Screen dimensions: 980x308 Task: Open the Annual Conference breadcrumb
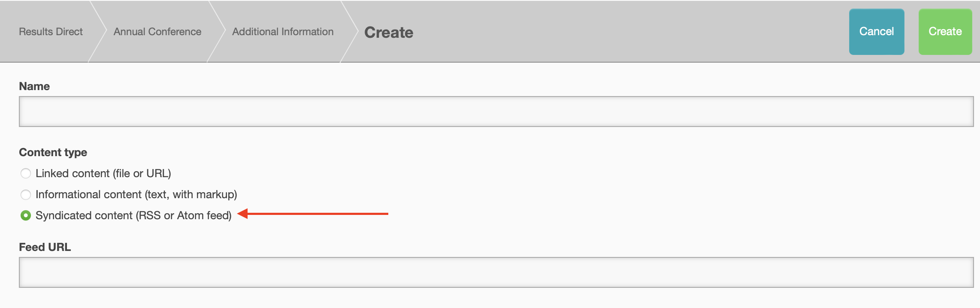pyautogui.click(x=157, y=32)
